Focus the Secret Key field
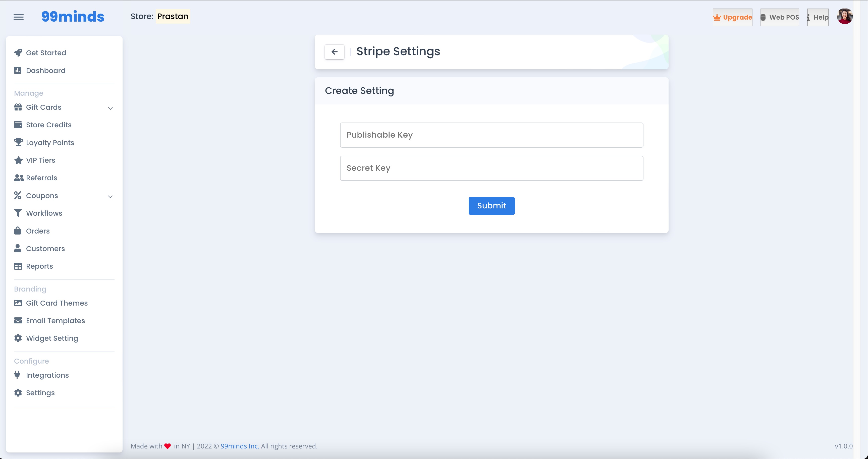The height and width of the screenshot is (459, 868). 491,168
